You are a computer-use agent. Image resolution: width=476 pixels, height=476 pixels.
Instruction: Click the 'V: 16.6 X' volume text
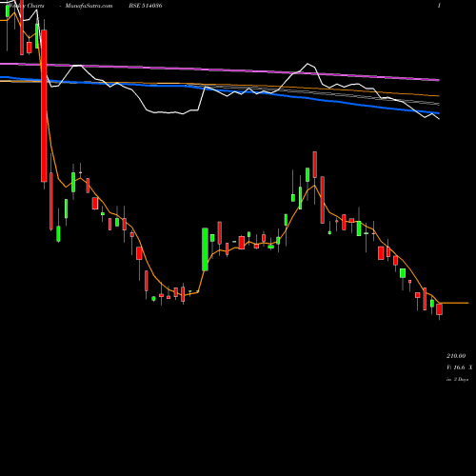[459, 367]
